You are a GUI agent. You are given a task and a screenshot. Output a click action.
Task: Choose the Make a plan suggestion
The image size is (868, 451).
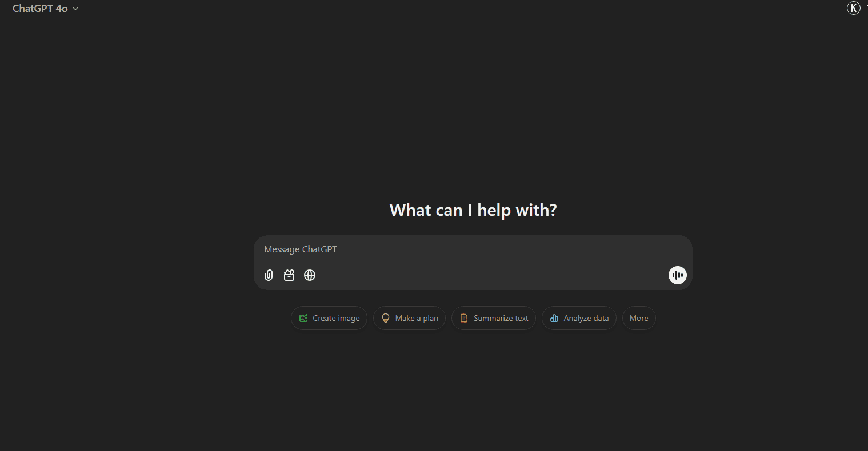pyautogui.click(x=409, y=318)
